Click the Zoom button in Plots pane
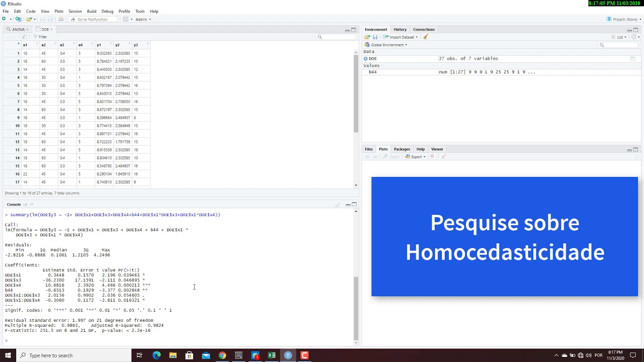This screenshot has height=362, width=644. coord(391,156)
